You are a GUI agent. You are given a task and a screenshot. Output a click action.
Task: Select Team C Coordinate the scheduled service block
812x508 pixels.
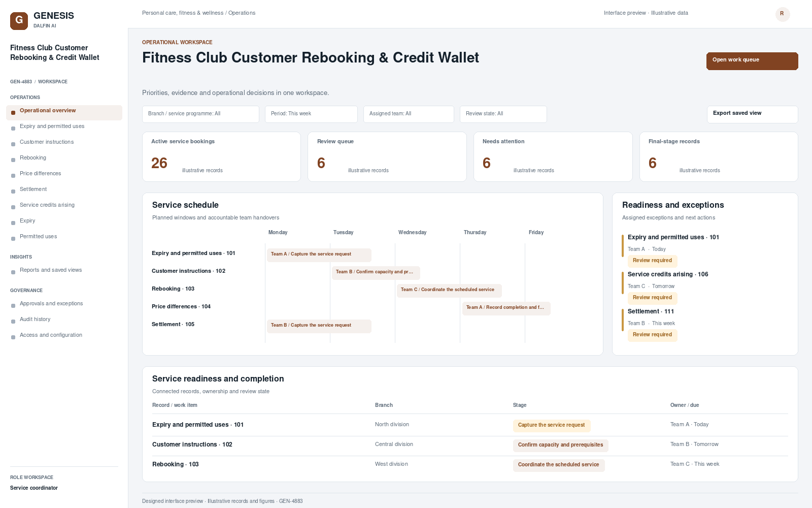tap(449, 290)
